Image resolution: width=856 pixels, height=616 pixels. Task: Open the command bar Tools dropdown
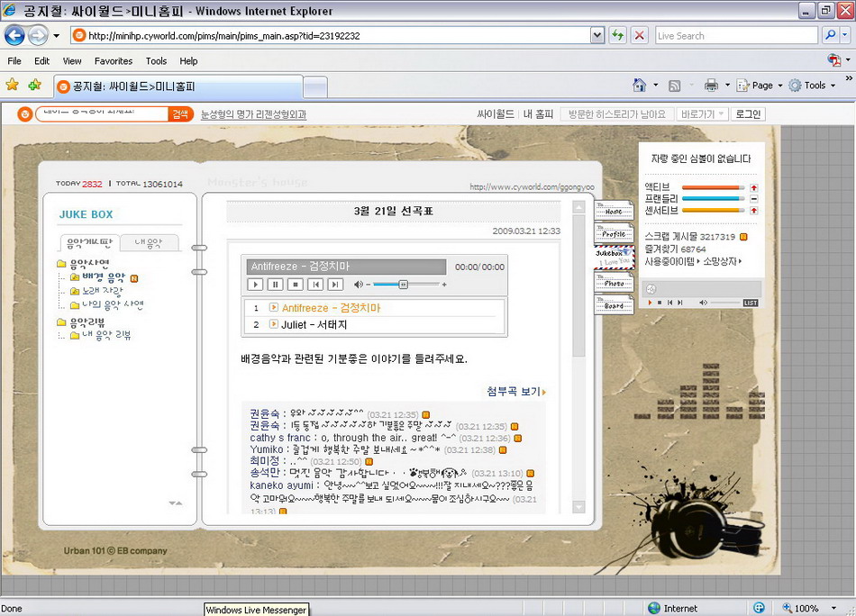pos(813,86)
